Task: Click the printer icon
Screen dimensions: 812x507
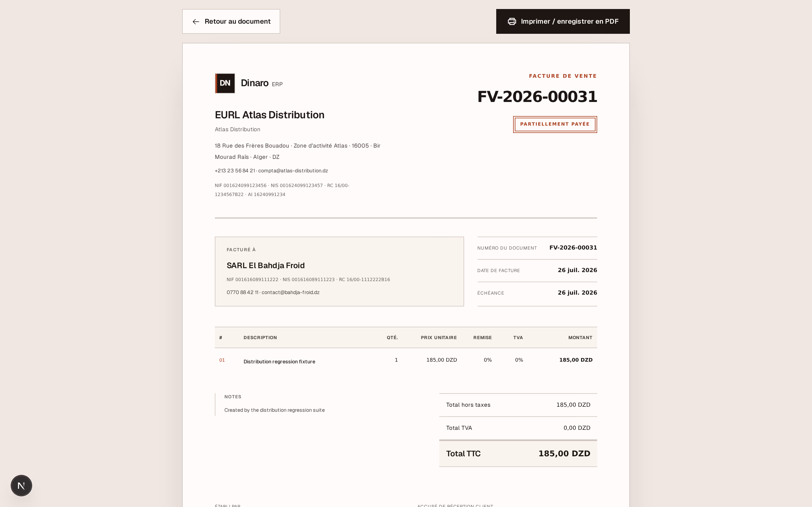Action: [512, 21]
